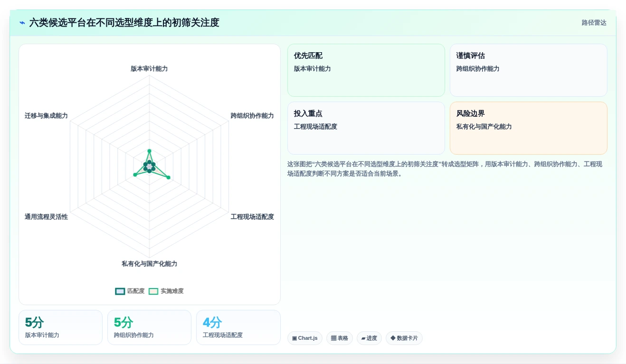Click 工程现场适配度 text in 投入重点 card
This screenshot has width=626, height=364.
point(315,127)
